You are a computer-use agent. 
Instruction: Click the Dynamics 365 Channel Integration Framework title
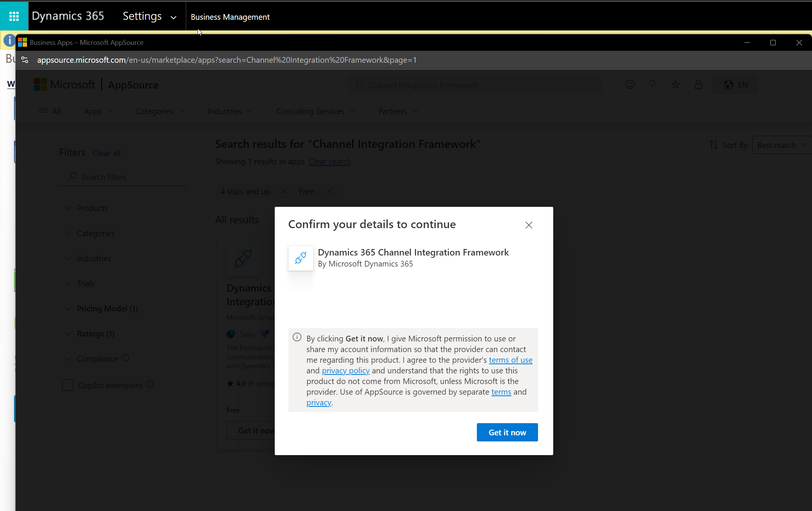point(413,252)
